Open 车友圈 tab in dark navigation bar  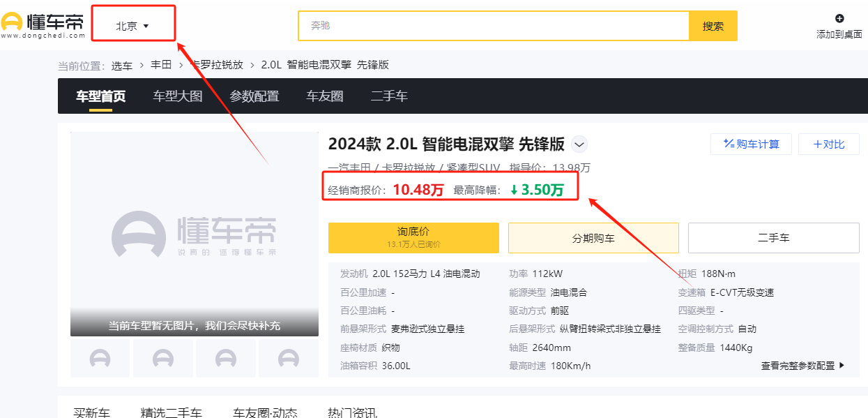point(325,96)
